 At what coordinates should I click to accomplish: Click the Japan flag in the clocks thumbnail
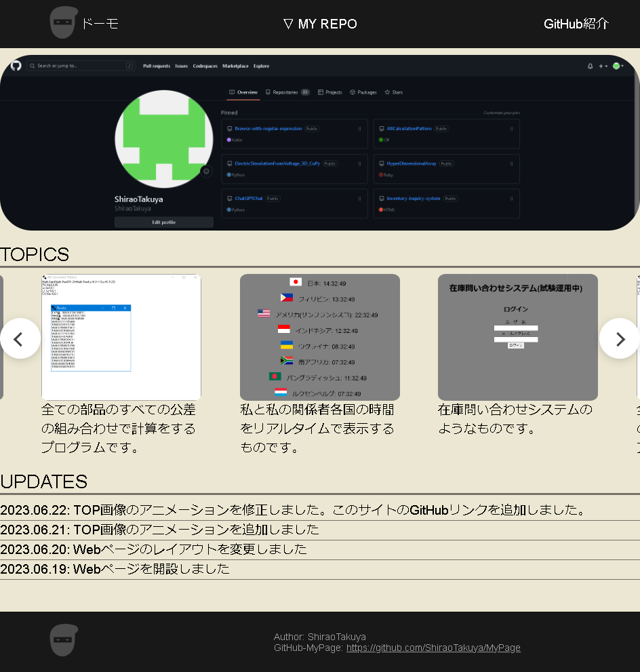point(296,281)
